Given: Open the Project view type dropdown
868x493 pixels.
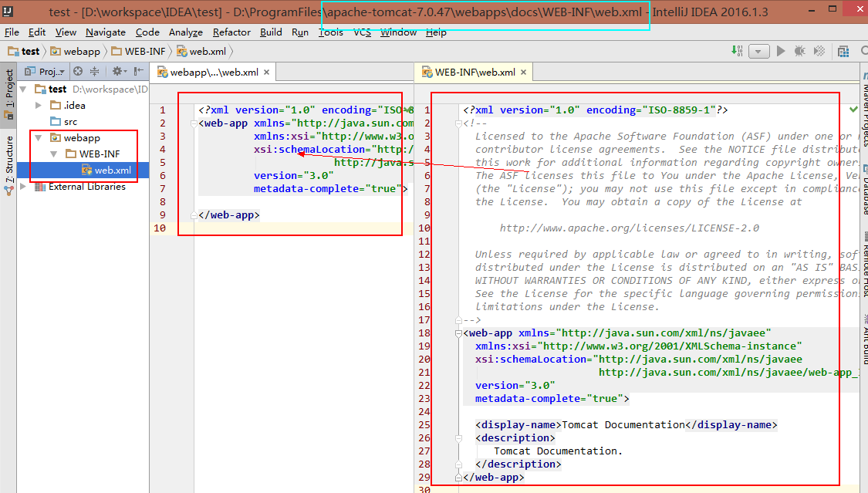Looking at the screenshot, I should coord(45,72).
